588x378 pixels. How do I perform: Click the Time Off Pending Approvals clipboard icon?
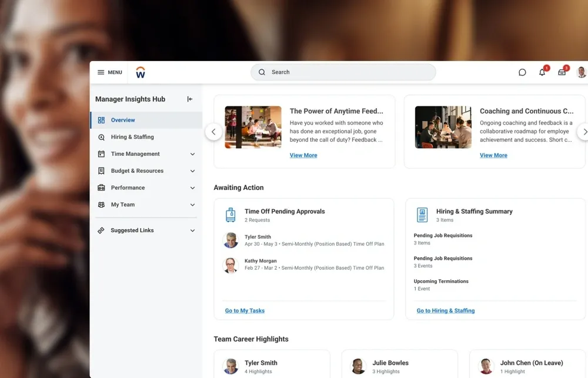click(x=230, y=215)
